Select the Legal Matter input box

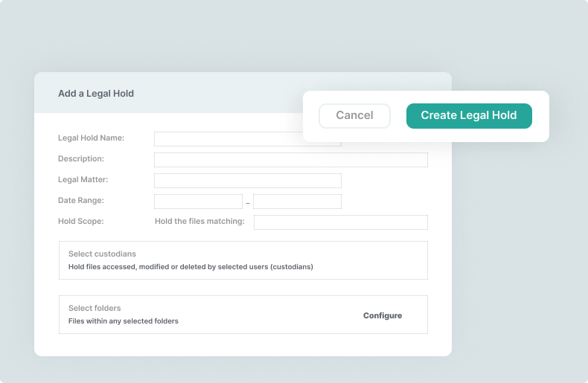(x=247, y=181)
